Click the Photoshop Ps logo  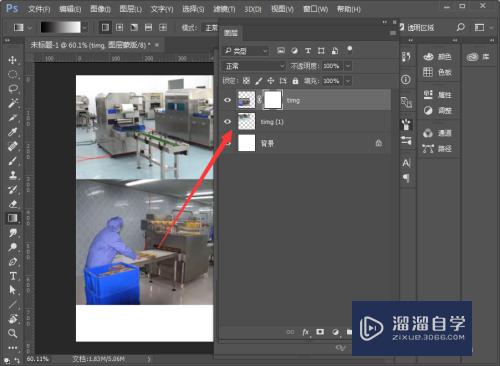[12, 8]
